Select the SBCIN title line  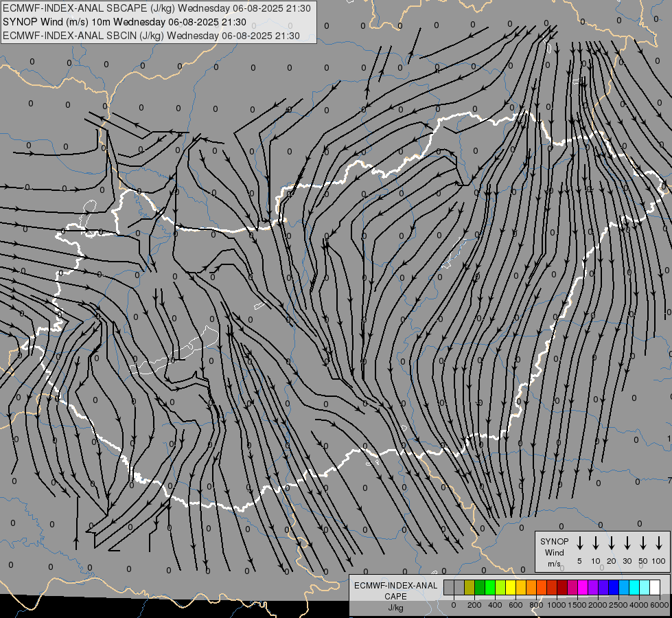coord(151,36)
